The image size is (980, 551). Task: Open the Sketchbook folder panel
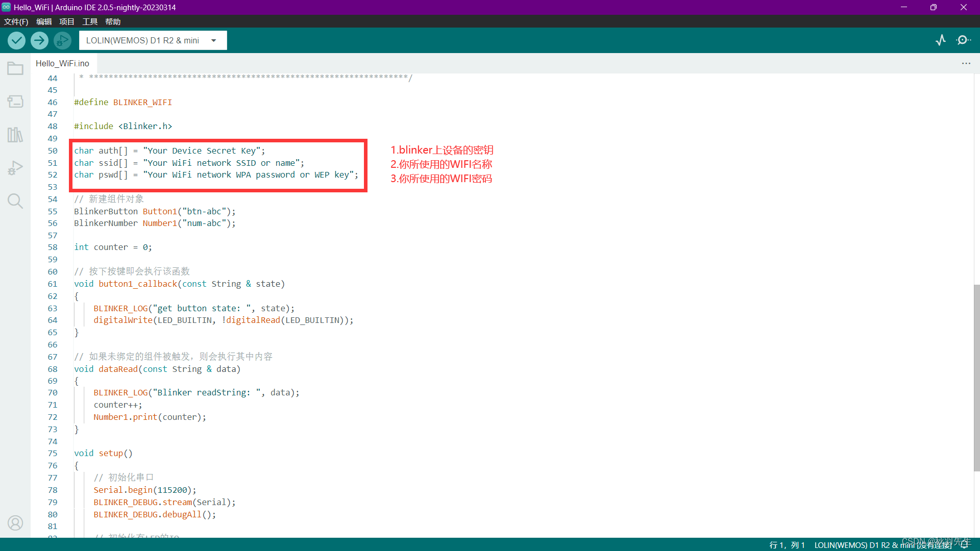tap(15, 68)
